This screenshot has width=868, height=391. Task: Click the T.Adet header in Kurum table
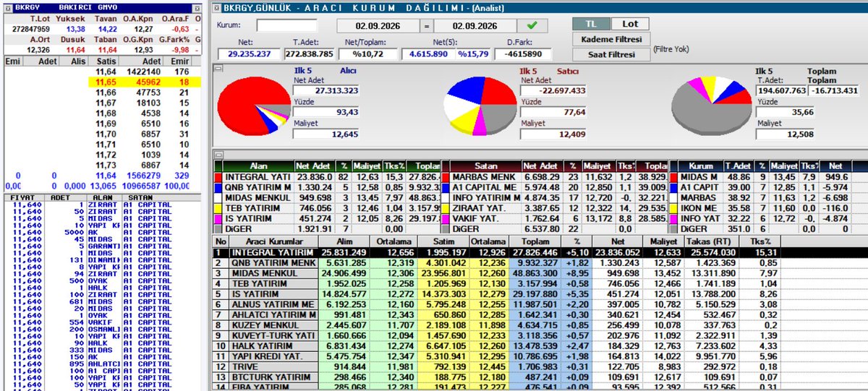coord(739,166)
